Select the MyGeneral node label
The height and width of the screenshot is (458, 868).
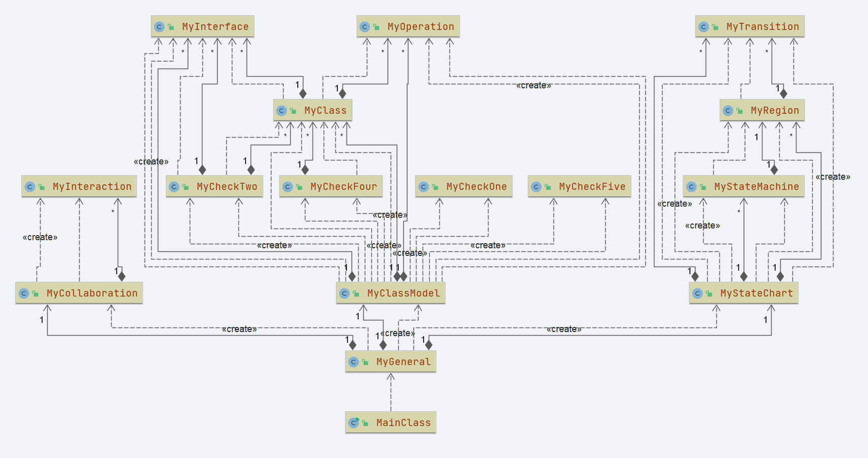403,362
